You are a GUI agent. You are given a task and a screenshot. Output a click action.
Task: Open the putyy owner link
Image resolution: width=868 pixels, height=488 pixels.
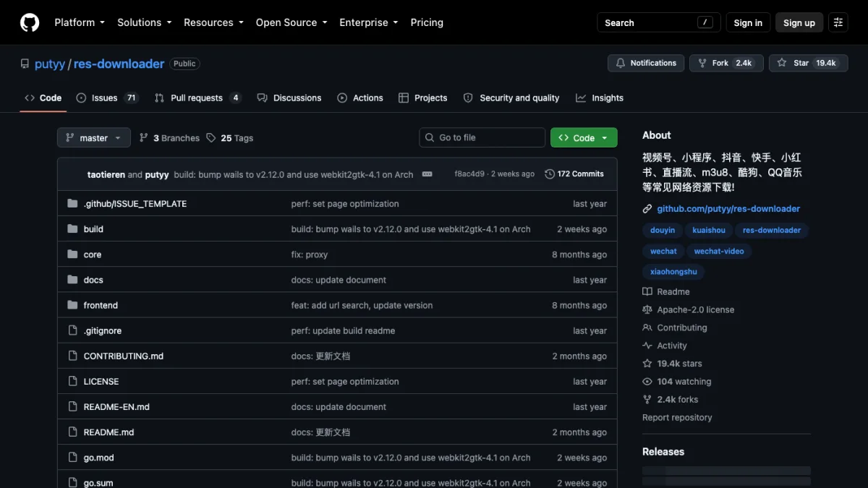coord(50,64)
